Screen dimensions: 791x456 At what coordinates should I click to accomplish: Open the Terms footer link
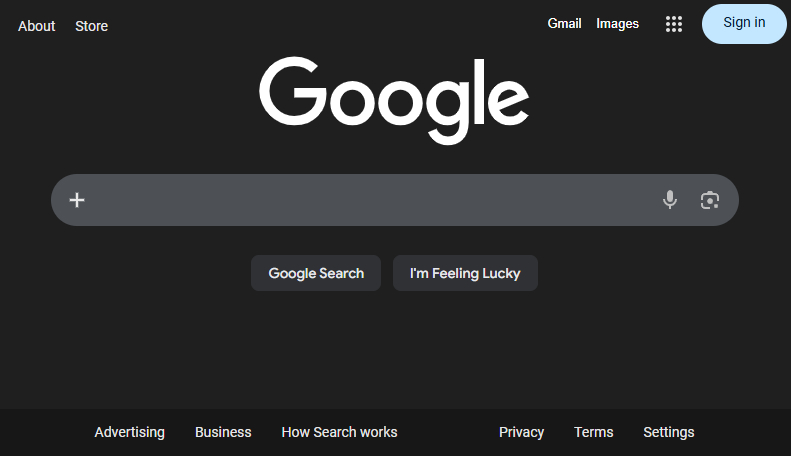pos(593,432)
